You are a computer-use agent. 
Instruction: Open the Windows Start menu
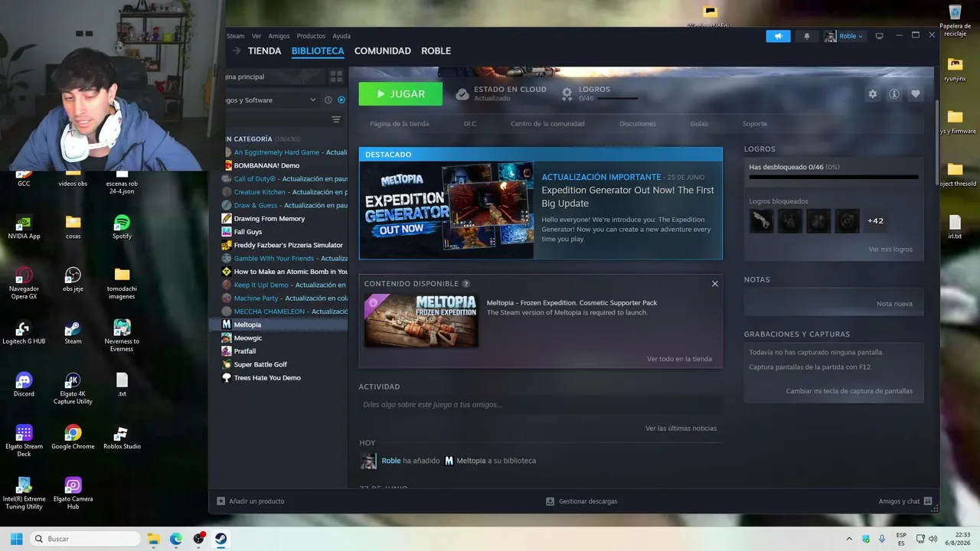(x=15, y=539)
